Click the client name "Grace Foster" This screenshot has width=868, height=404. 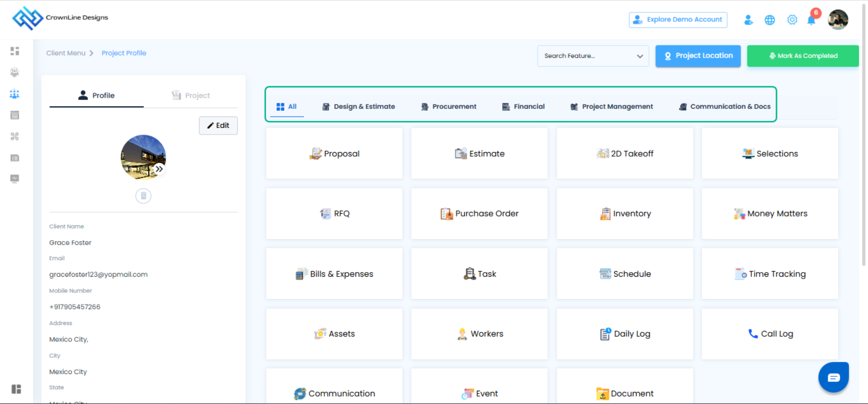coord(70,243)
